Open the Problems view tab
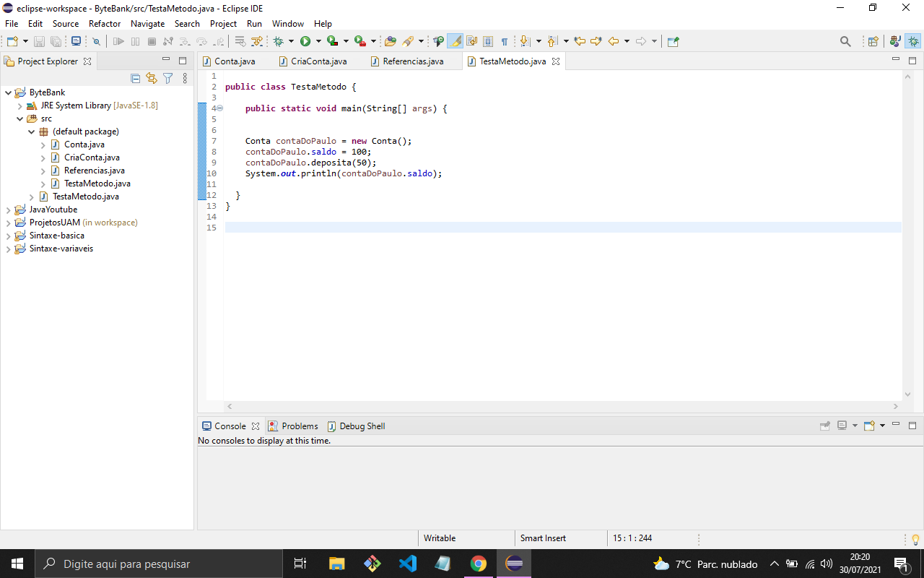This screenshot has height=578, width=924. [293, 426]
